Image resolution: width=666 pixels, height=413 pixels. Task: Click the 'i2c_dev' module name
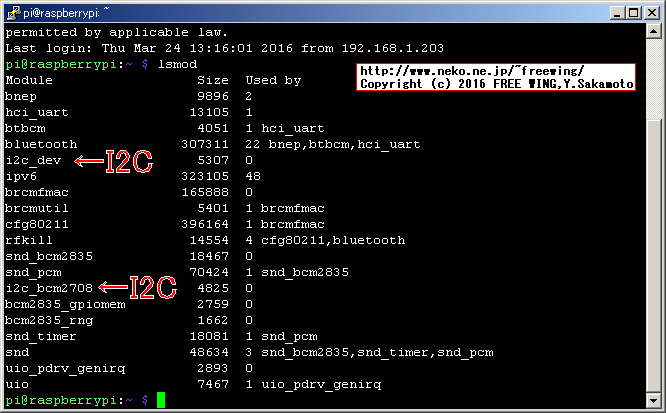click(33, 161)
